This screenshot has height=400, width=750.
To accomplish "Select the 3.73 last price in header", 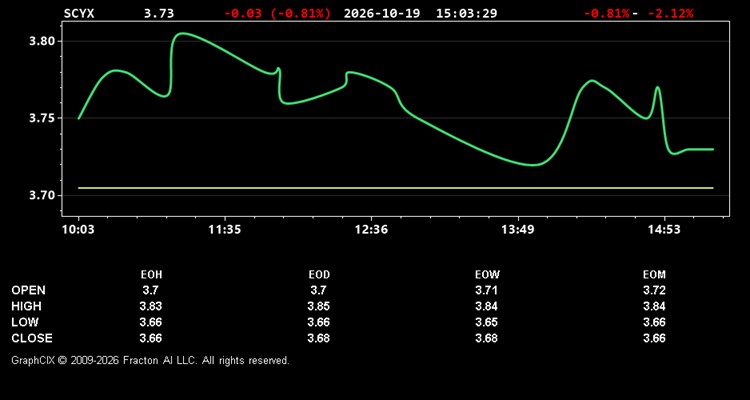I will click(159, 13).
